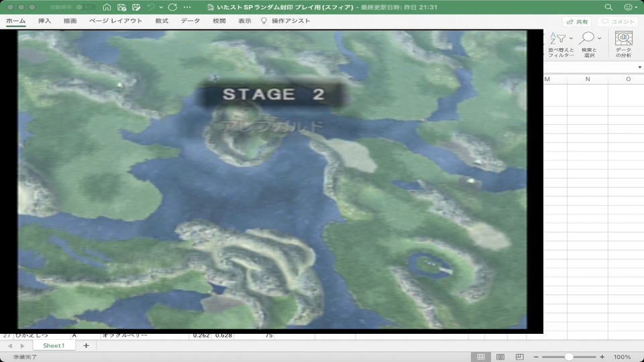Open the データ ribbon tab

tap(191, 21)
